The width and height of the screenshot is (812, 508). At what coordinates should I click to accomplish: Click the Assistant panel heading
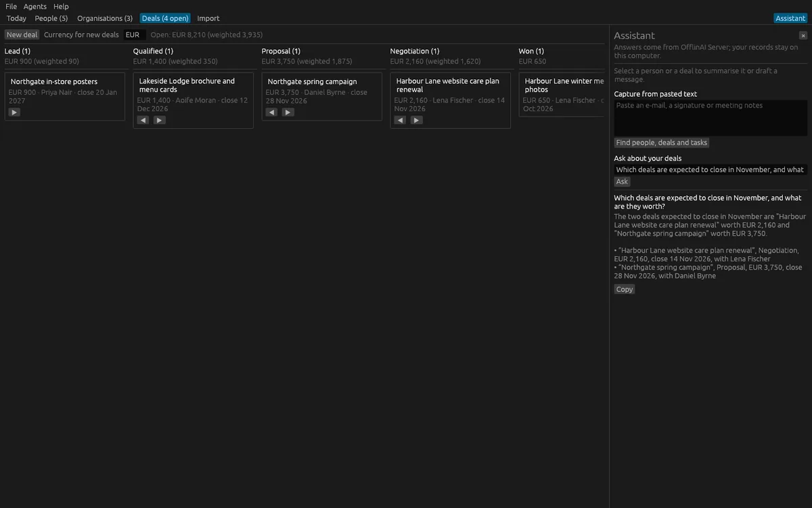pyautogui.click(x=635, y=36)
